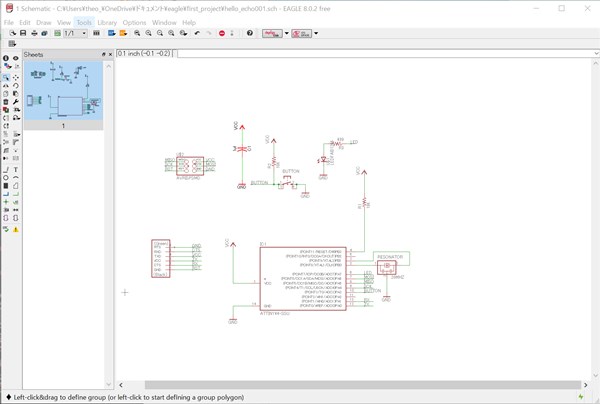Screen dimensions: 600x404
Task: Select the Add part tool
Action: coord(6,110)
